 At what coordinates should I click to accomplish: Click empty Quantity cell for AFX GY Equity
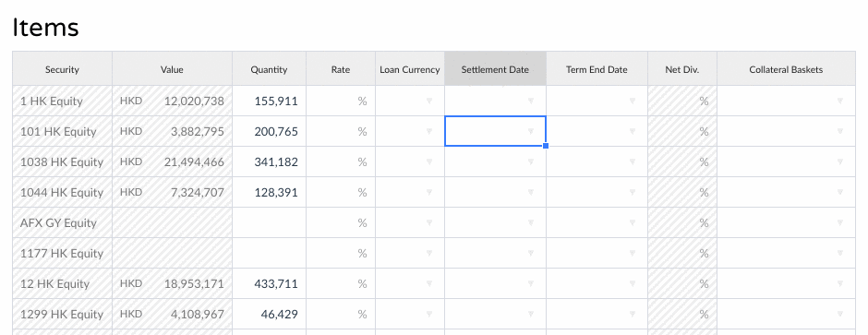[x=269, y=222]
